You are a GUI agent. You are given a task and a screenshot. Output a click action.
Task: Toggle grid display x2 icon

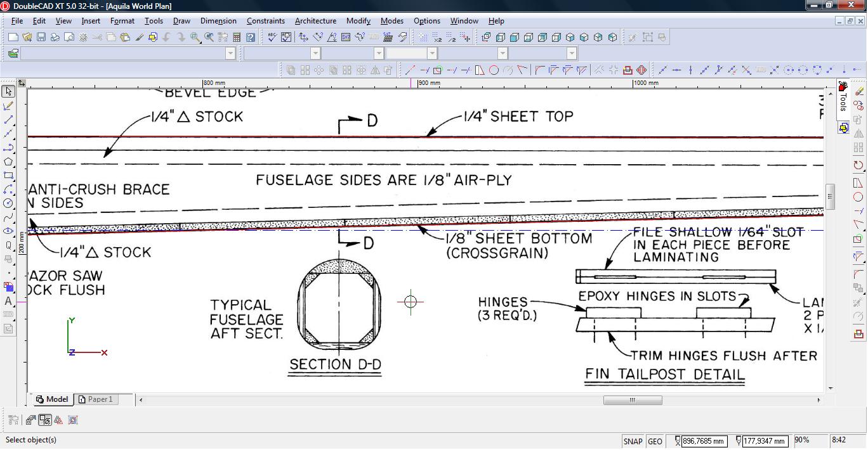[437, 37]
